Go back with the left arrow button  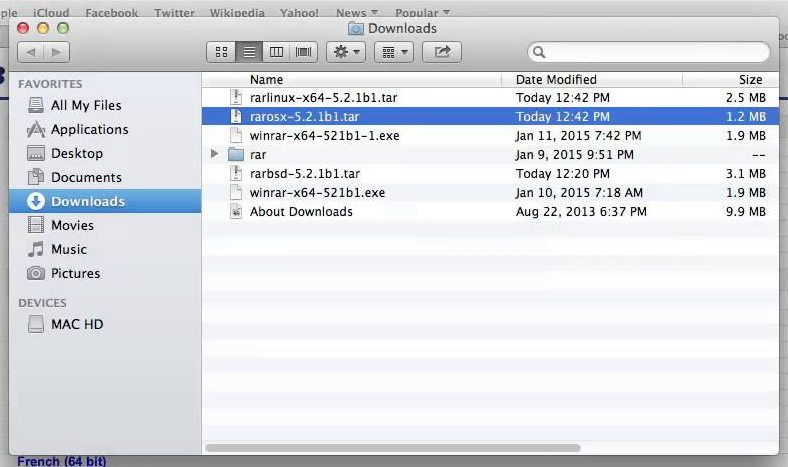tap(31, 52)
